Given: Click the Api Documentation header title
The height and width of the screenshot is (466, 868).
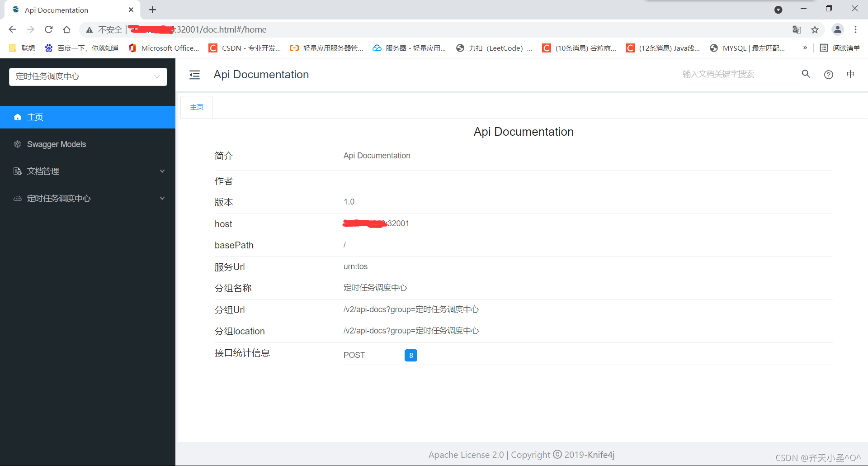Looking at the screenshot, I should point(261,75).
